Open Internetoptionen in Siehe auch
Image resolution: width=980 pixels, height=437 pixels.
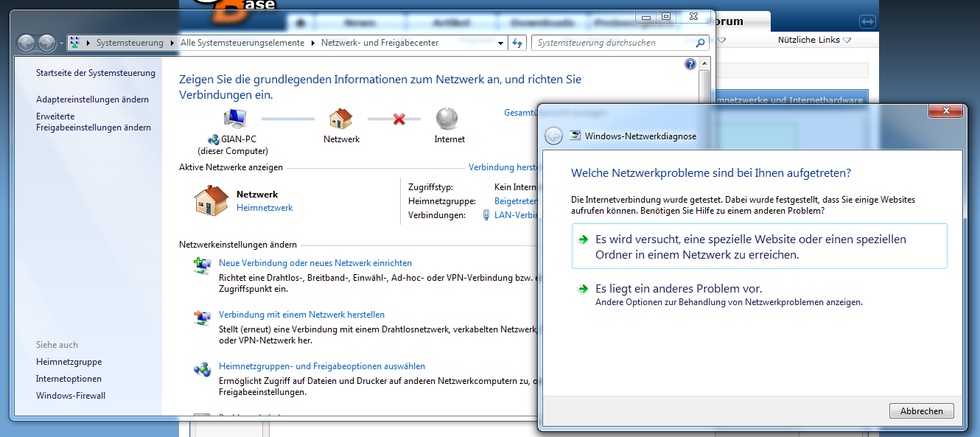(69, 379)
